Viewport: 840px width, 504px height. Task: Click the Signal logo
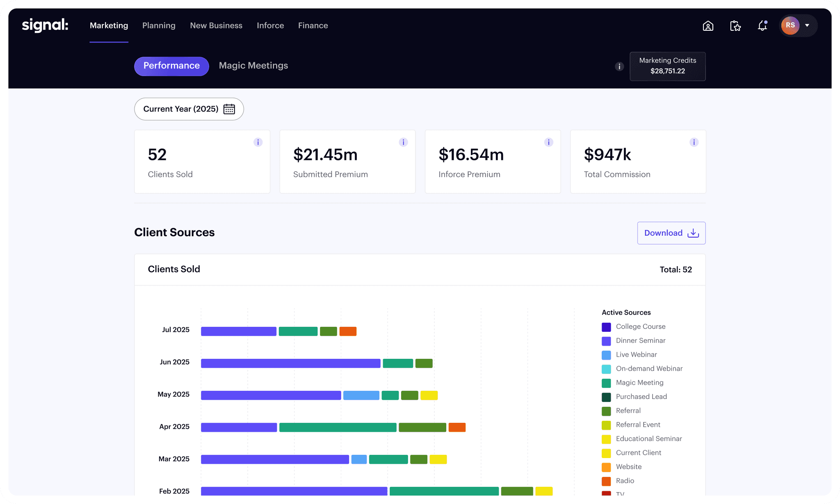pos(45,25)
